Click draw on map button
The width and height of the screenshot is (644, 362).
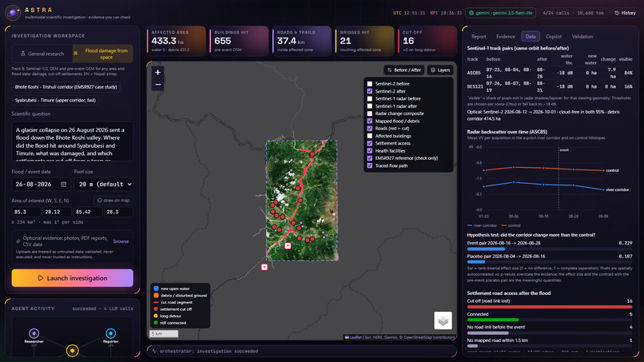point(113,201)
